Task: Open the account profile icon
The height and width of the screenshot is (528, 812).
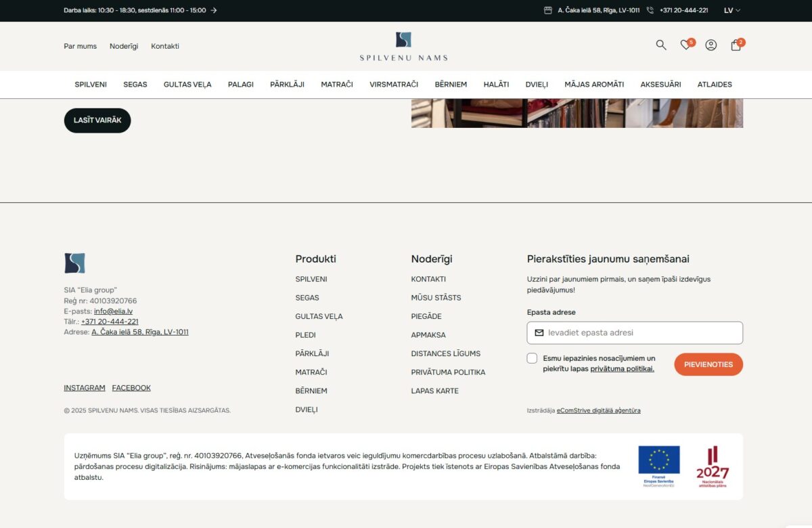Action: click(710, 45)
